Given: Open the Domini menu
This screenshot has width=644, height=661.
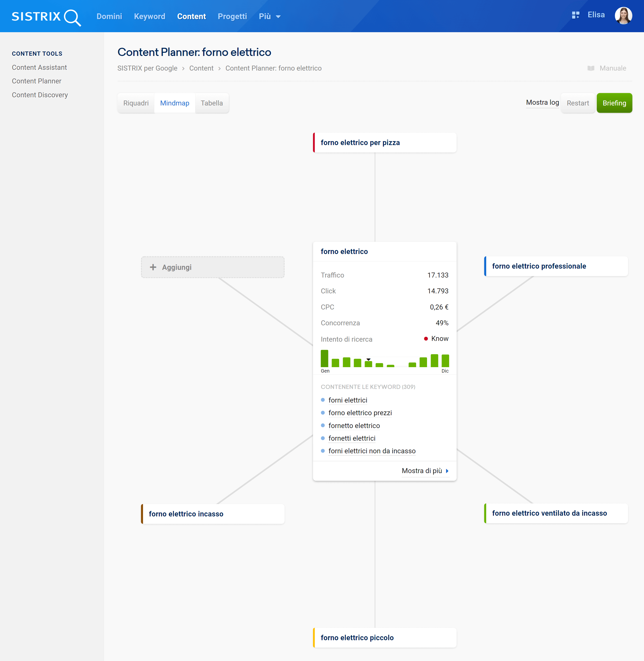Looking at the screenshot, I should [109, 17].
